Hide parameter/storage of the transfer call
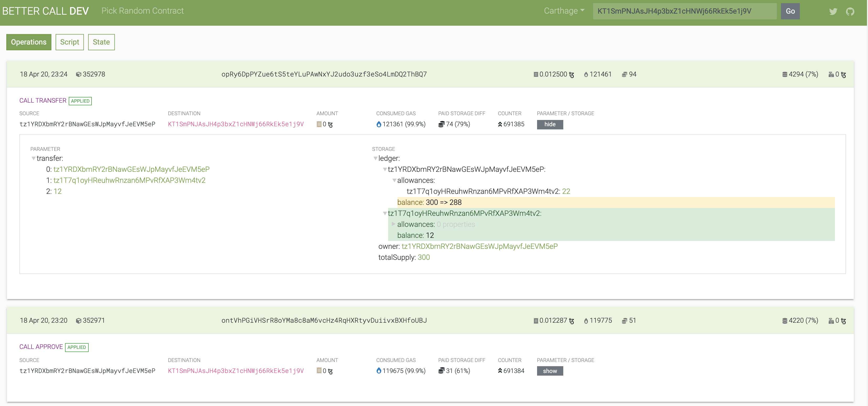This screenshot has width=868, height=406. pos(550,124)
